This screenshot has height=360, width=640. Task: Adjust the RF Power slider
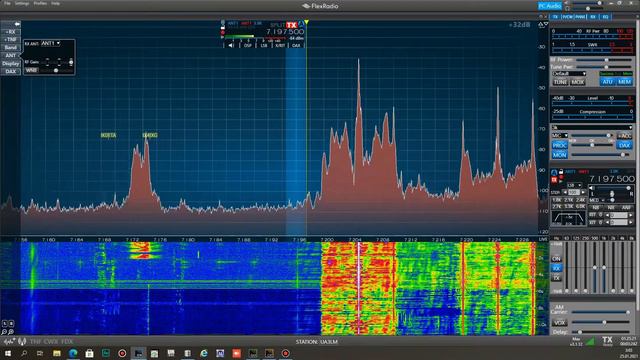[603, 60]
